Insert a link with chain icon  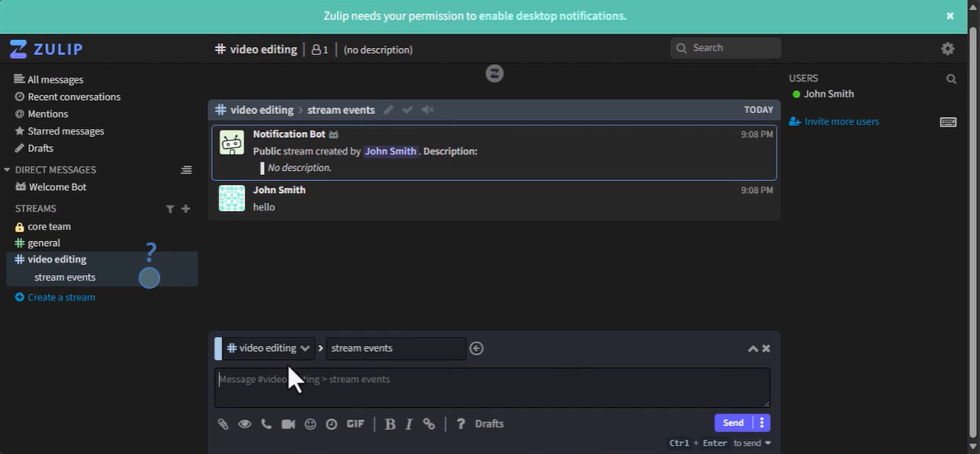coord(429,424)
